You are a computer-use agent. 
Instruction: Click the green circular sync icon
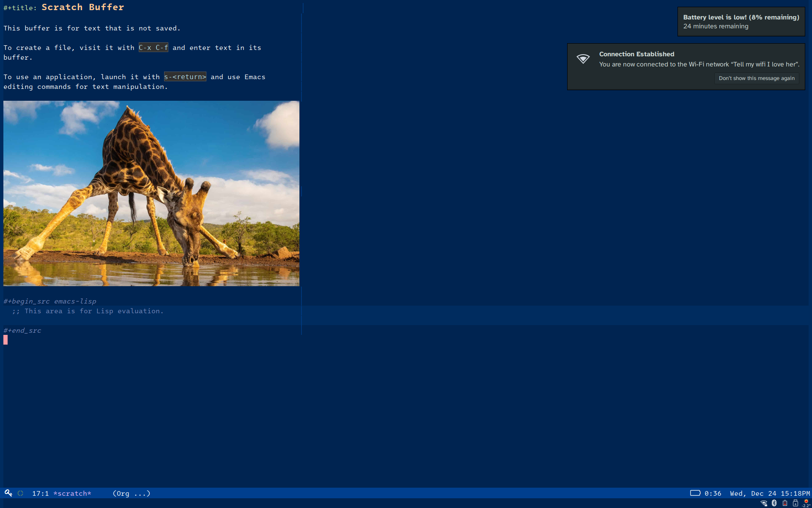coord(20,493)
